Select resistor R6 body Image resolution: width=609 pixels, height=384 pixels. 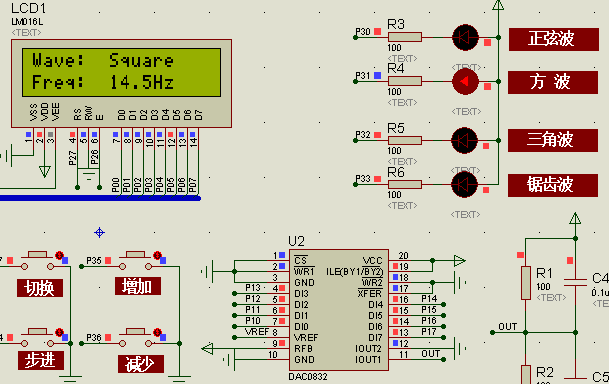[405, 184]
